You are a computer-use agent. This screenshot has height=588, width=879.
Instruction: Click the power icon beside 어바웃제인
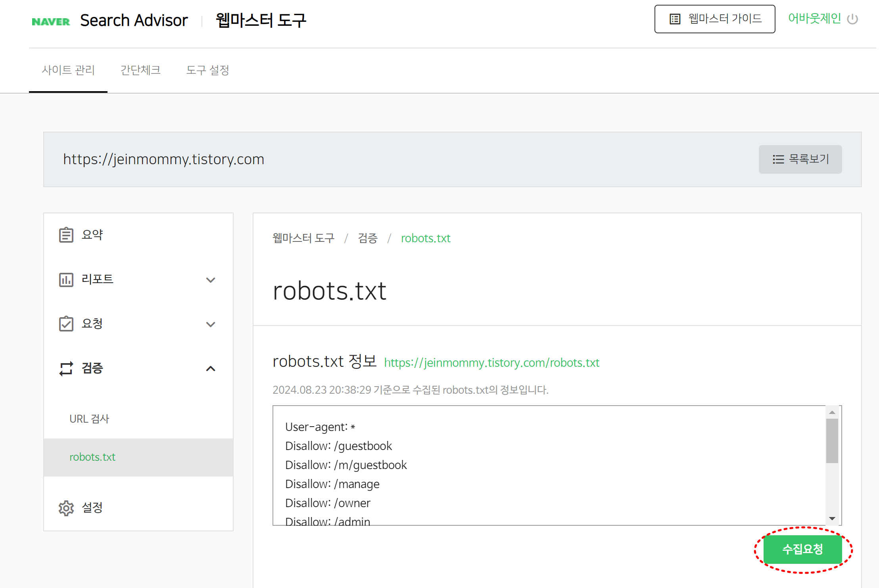[x=852, y=19]
